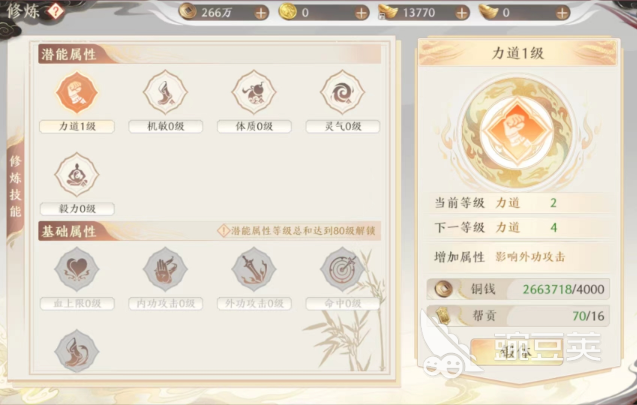This screenshot has width=637, height=405.
Task: Add gold coins via the plus button
Action: click(361, 13)
